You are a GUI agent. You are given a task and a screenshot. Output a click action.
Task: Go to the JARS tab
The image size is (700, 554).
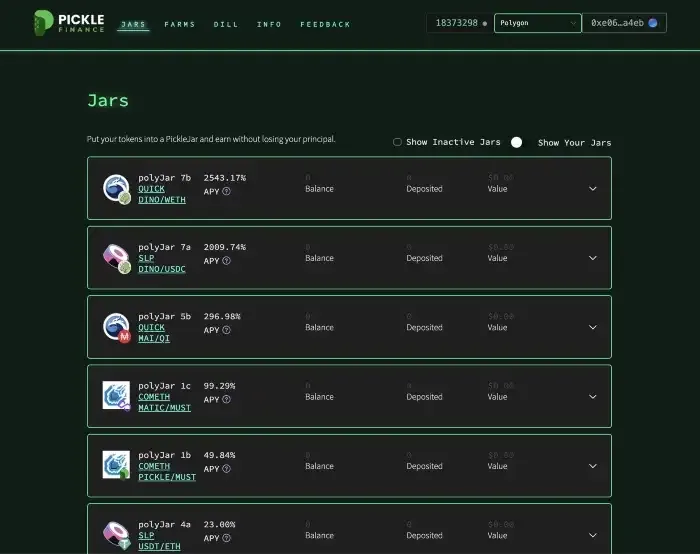coord(134,25)
